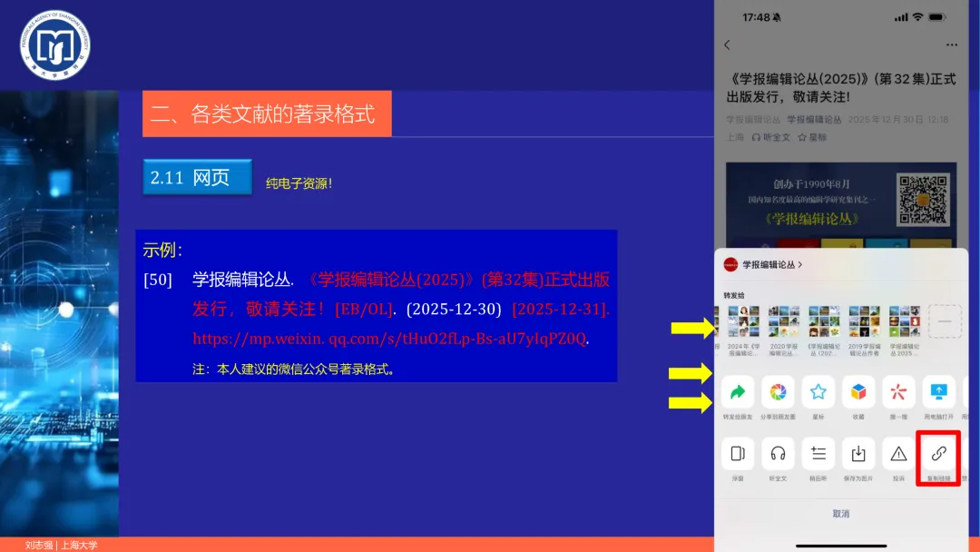Tap the 听全文 headphones icon in share sheet
The image size is (980, 552).
pyautogui.click(x=778, y=453)
